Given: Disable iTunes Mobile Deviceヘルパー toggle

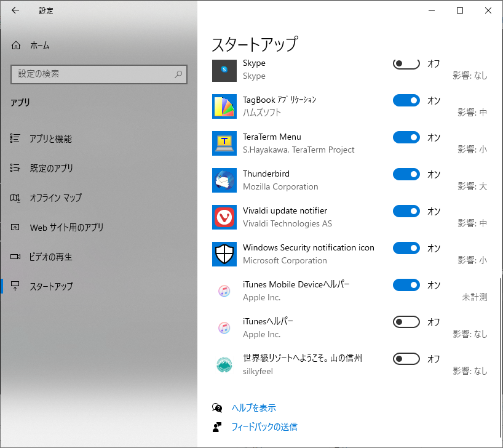Looking at the screenshot, I should click(x=406, y=285).
